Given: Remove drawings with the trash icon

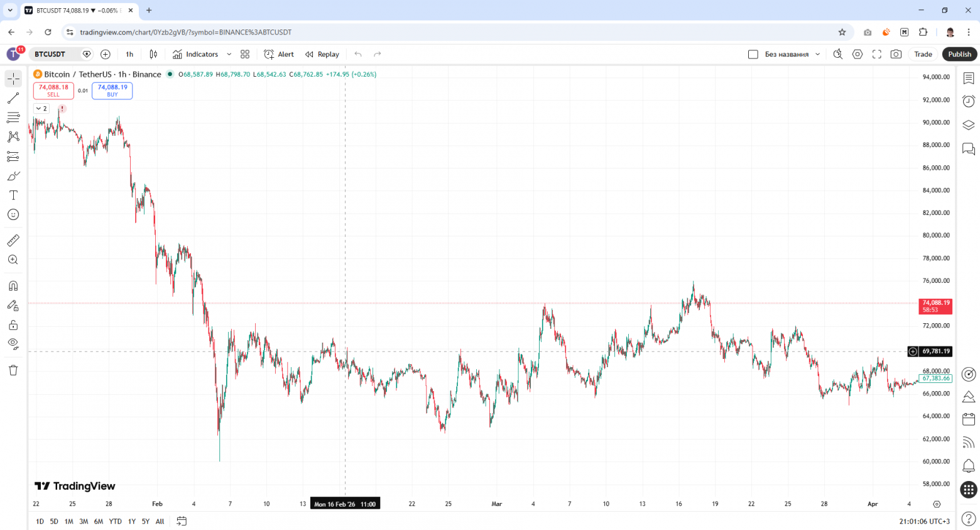Looking at the screenshot, I should click(x=13, y=370).
